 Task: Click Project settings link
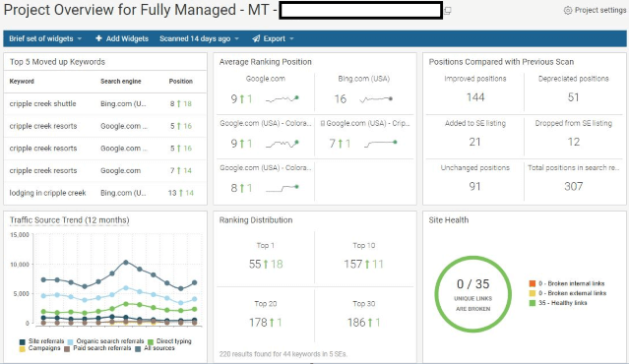tap(595, 11)
